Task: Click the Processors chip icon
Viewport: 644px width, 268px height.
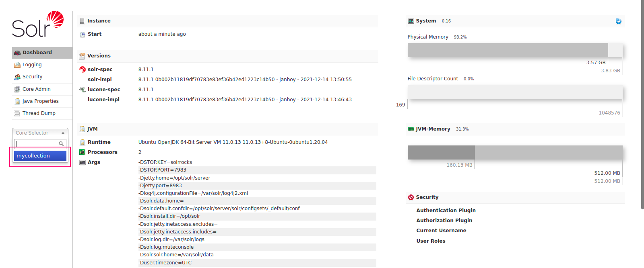Action: point(83,152)
